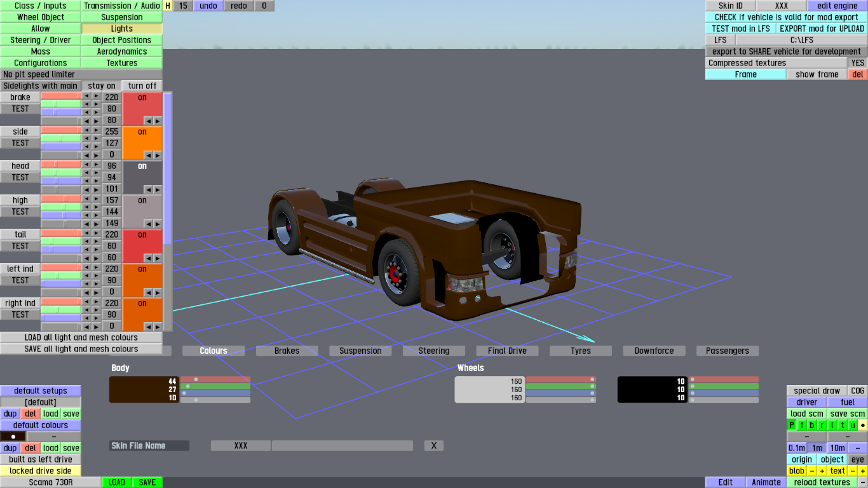Decrease text size with its minus button
Viewport: 868px width, 488px height.
[x=853, y=471]
